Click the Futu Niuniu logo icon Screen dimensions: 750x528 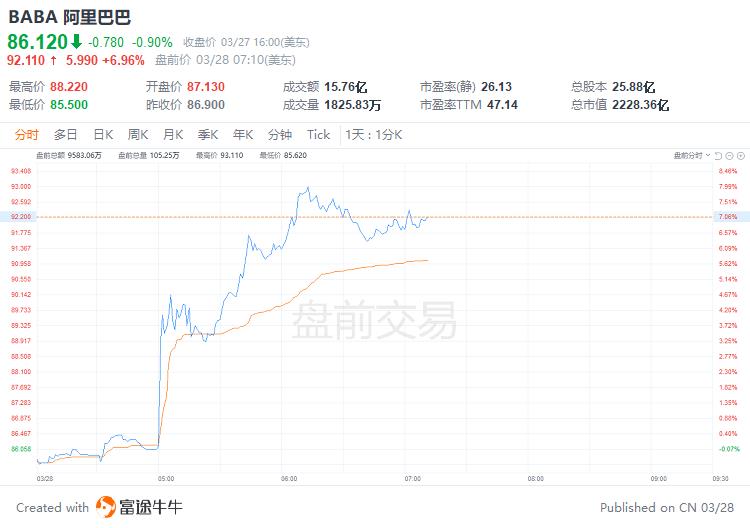[x=106, y=507]
